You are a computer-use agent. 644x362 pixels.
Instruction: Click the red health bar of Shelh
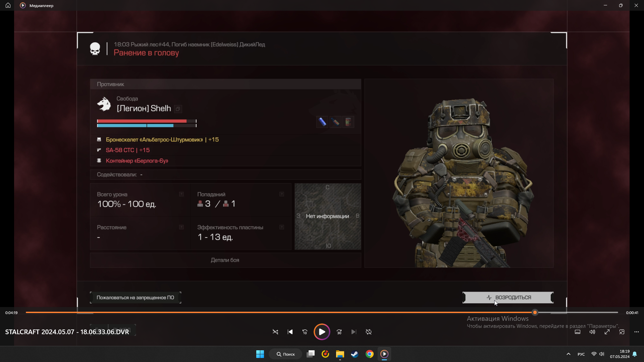pyautogui.click(x=147, y=121)
